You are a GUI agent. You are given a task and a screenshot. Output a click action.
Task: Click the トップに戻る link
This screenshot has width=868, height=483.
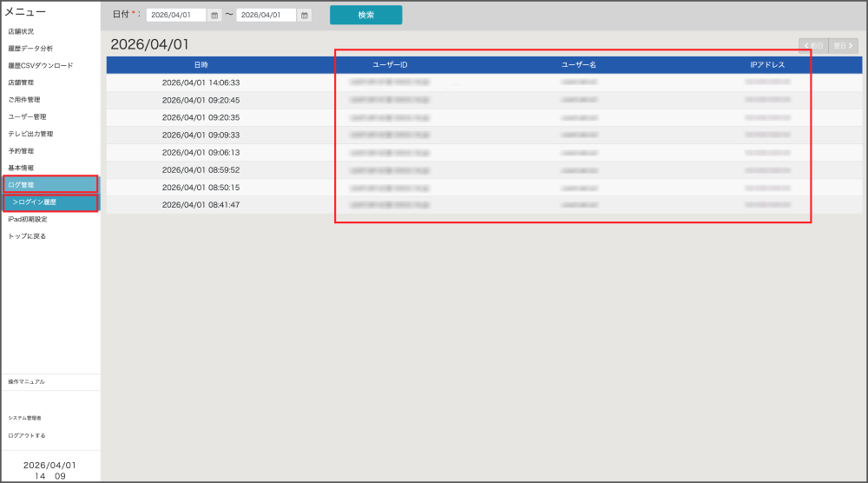pos(27,236)
